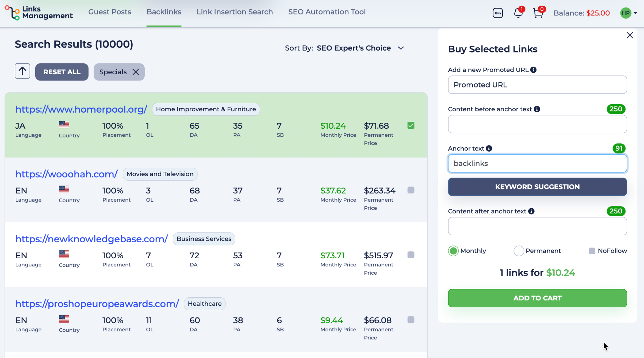Switch to Link Insertion Search tab
The width and height of the screenshot is (644, 358).
[235, 12]
